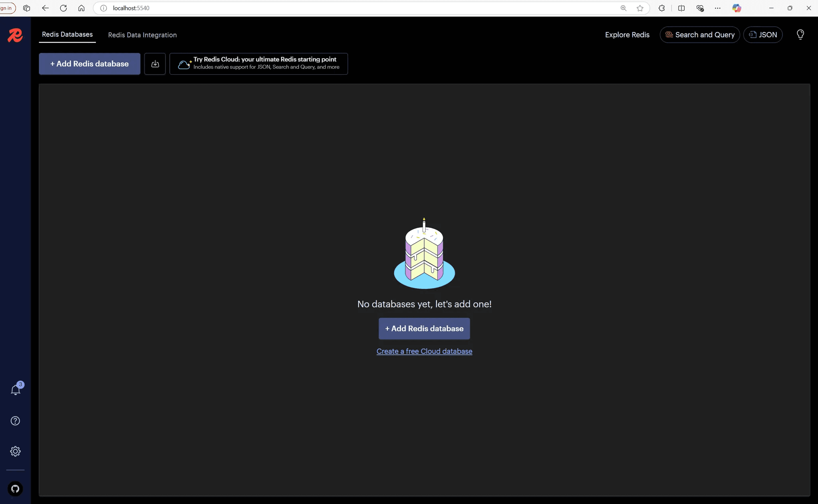Open Copilot in the browser toolbar
Screen dimensions: 818x504
pyautogui.click(x=737, y=8)
